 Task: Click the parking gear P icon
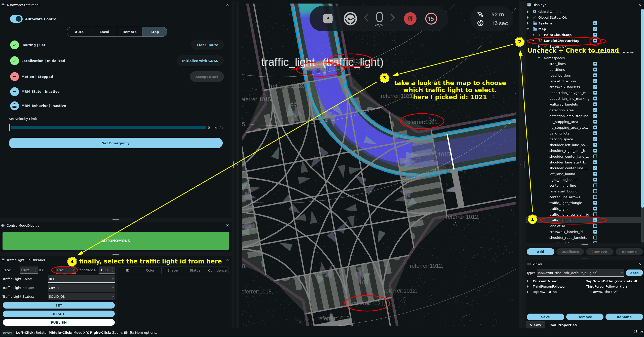[327, 19]
